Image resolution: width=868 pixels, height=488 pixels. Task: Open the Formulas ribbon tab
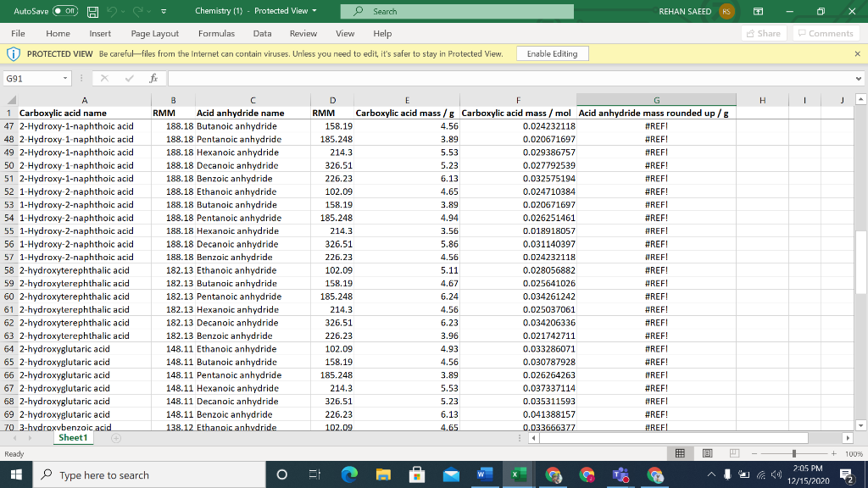pyautogui.click(x=216, y=33)
